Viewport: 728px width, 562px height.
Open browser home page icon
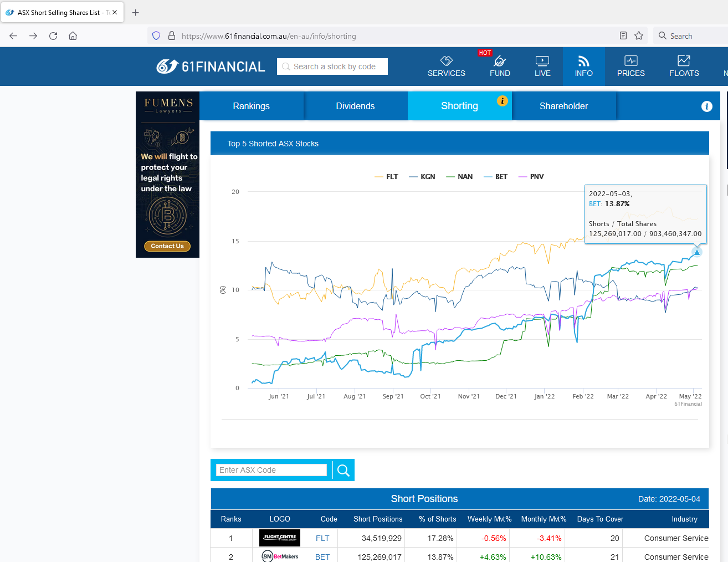pyautogui.click(x=73, y=36)
